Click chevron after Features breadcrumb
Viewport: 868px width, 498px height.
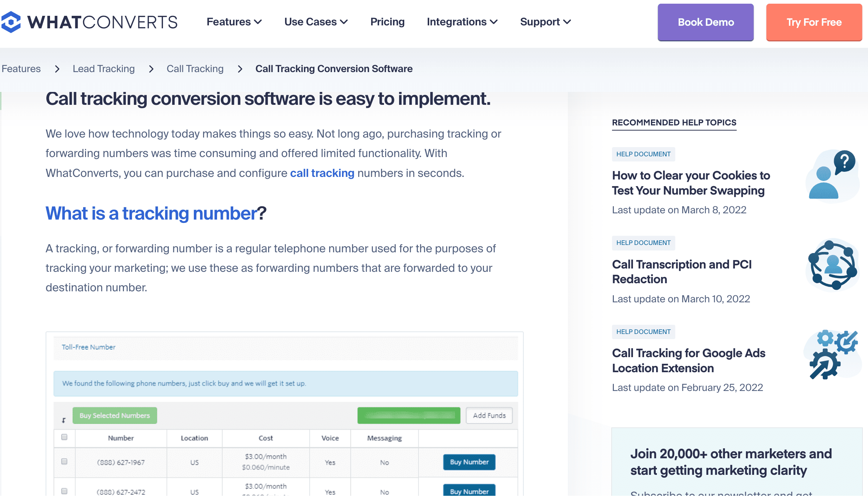click(x=57, y=69)
